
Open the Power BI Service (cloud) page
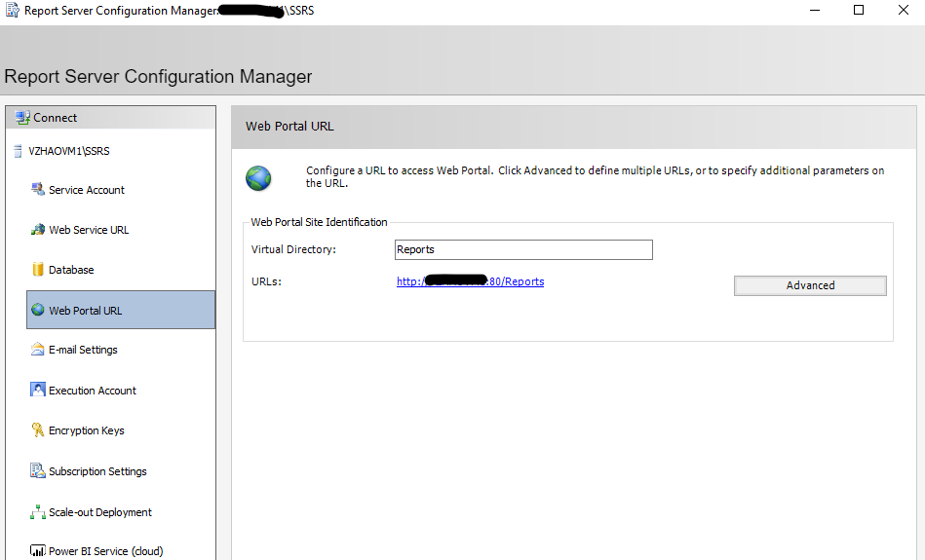click(x=105, y=551)
